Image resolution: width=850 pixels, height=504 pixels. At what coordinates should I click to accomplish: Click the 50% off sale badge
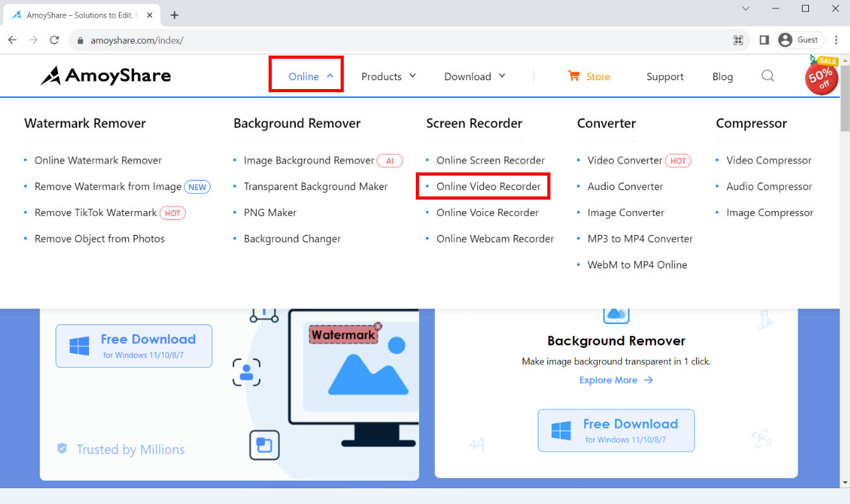click(822, 76)
